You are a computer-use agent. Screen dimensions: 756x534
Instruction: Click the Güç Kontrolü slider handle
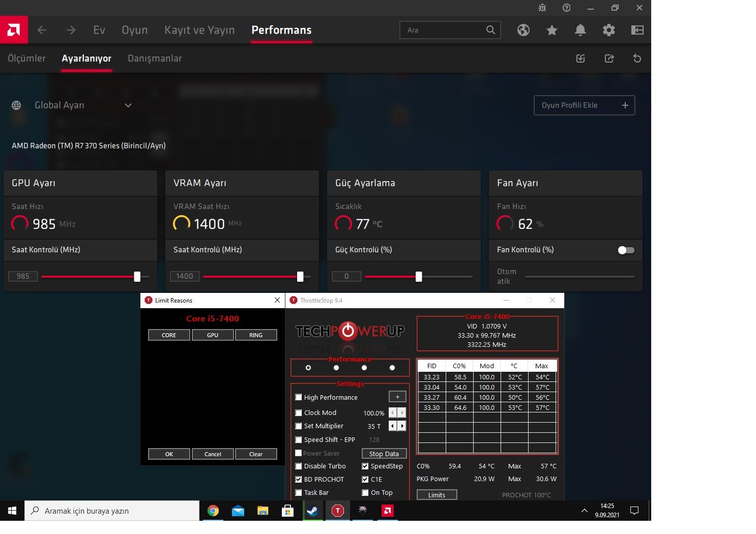(x=419, y=277)
